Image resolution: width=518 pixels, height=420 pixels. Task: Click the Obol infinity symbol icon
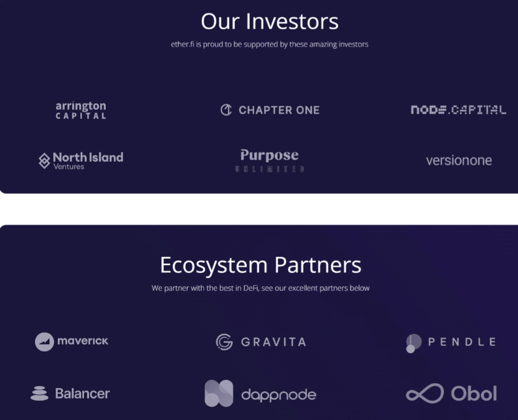click(425, 394)
